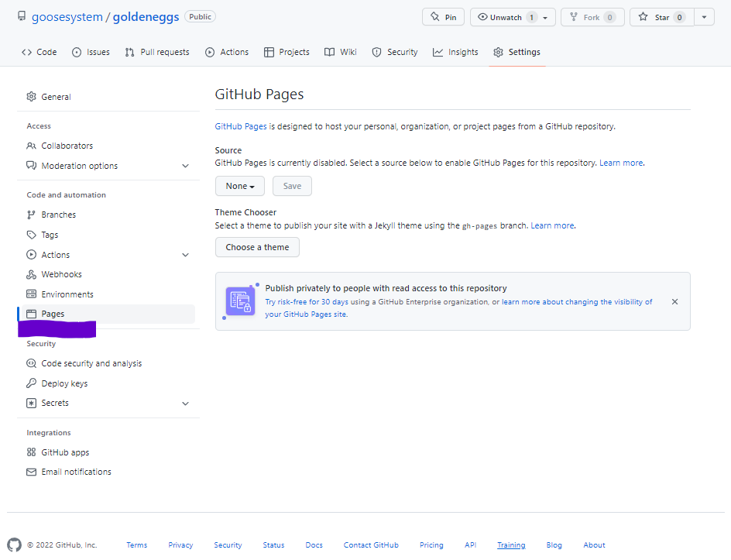
Task: Open the GitHub Pages documentation link
Action: pyautogui.click(x=241, y=126)
